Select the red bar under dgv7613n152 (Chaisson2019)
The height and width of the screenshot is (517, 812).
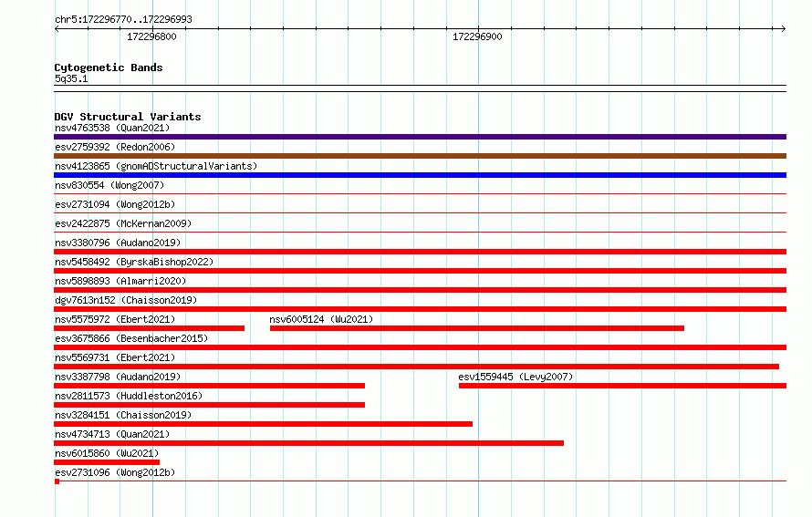420,309
